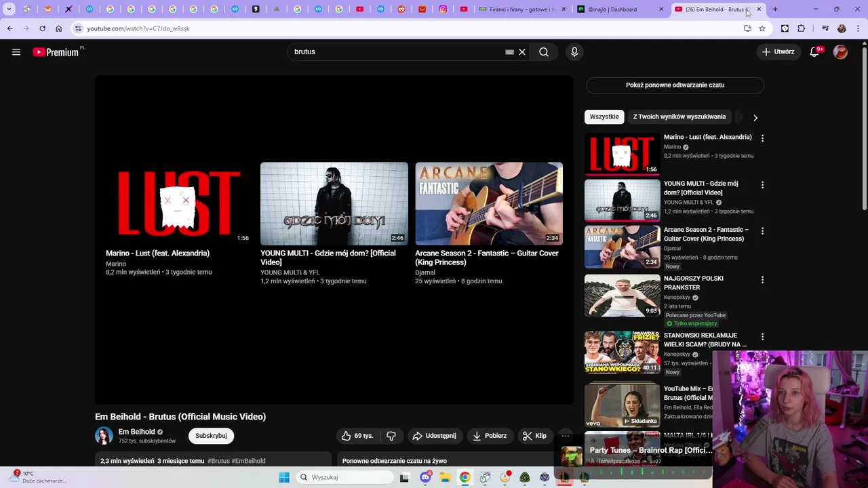868x488 pixels.
Task: Click Subskrybuj button
Action: (x=211, y=436)
